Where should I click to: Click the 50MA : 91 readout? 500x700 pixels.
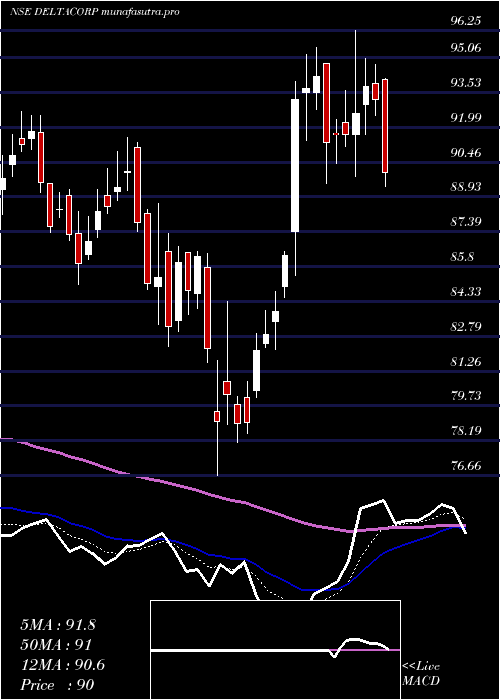(56, 645)
